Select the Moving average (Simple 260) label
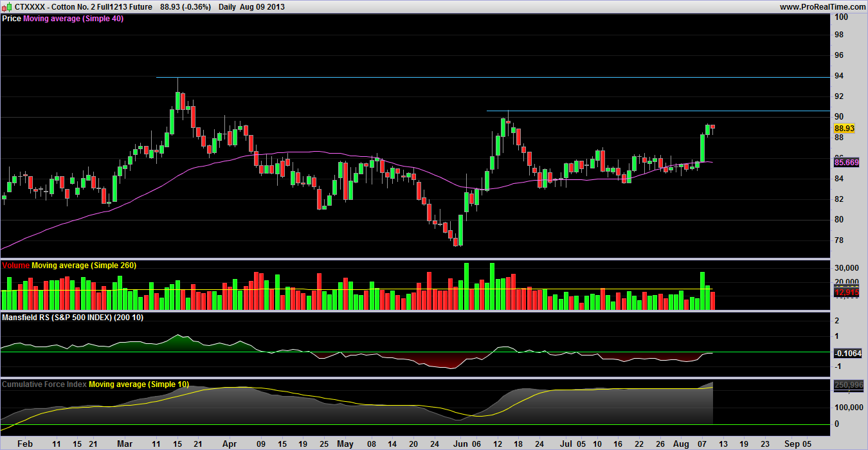This screenshot has height=450, width=868. coord(84,265)
